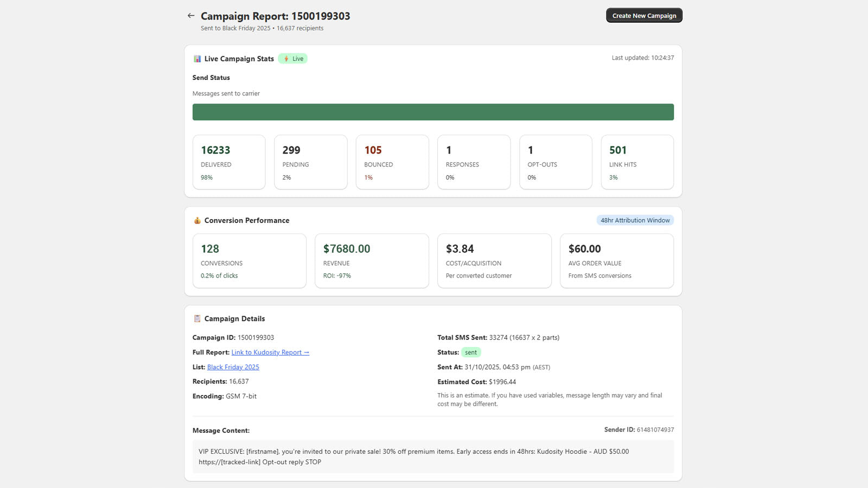
Task: Open the Black Friday 2025 list link
Action: tap(233, 367)
